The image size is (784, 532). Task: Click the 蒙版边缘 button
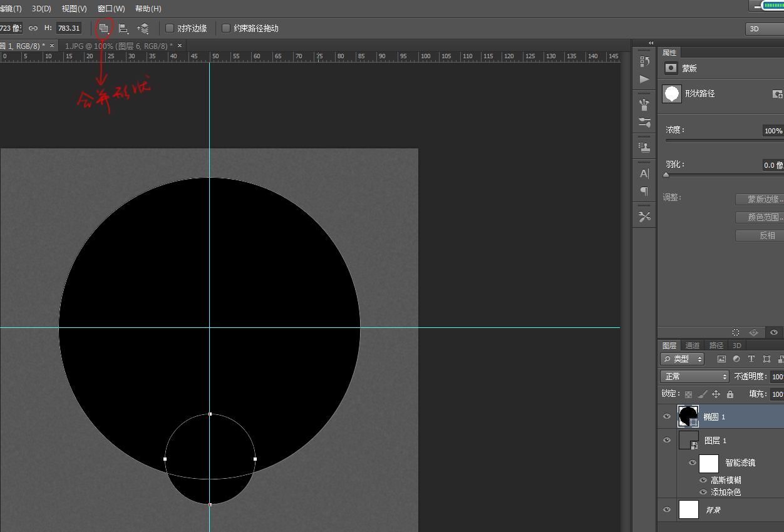coord(760,199)
